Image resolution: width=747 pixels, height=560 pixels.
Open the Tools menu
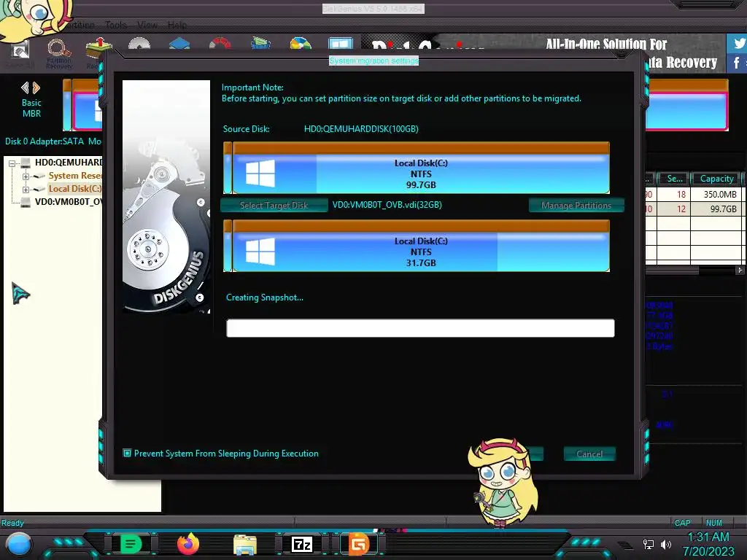point(116,25)
